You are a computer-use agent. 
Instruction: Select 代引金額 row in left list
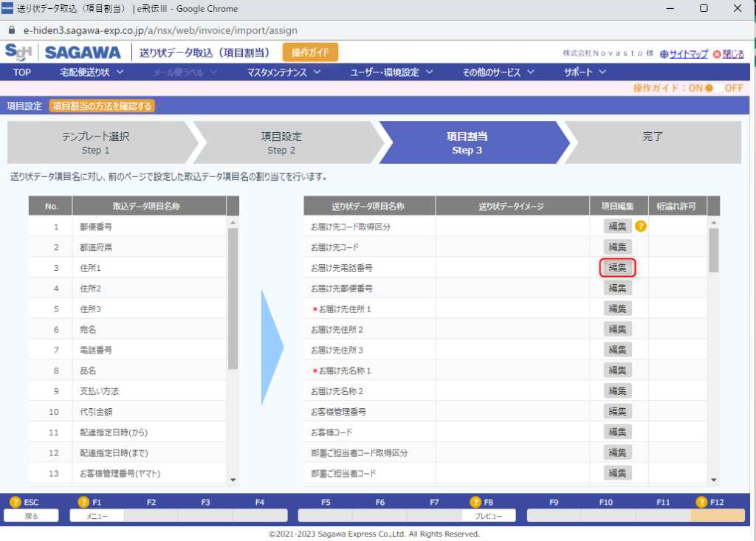(x=127, y=412)
